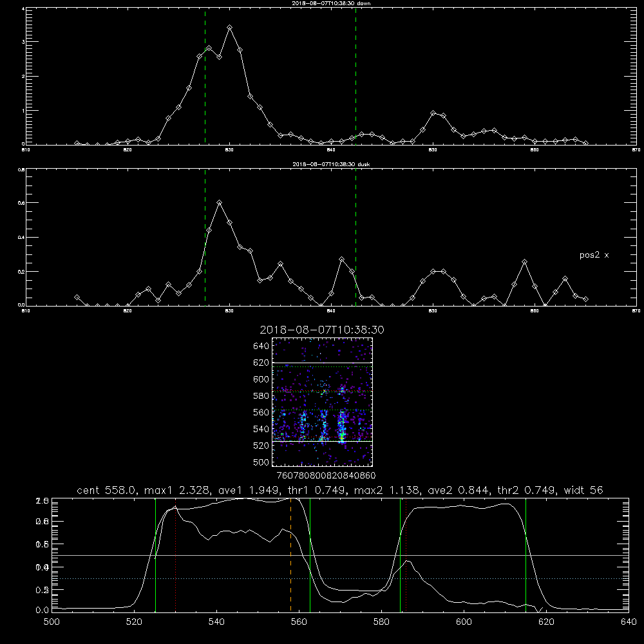The image size is (644, 644).
Task: Click the solid green line at 525
Action: click(x=156, y=555)
